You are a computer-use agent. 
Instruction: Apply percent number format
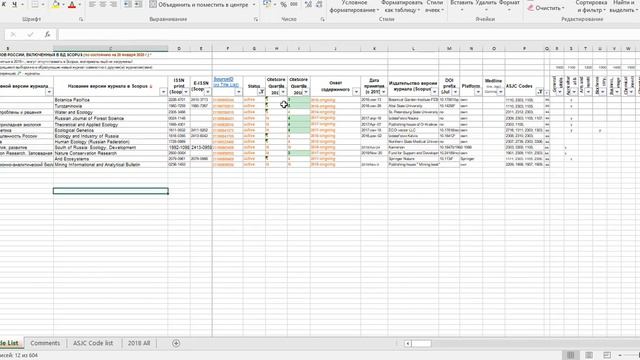point(283,4)
